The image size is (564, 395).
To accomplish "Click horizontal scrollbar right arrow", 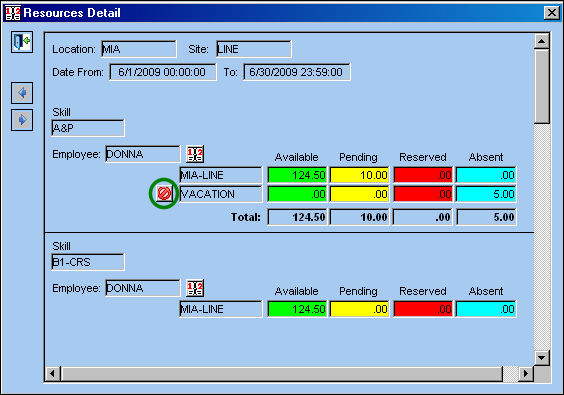I will [x=526, y=374].
